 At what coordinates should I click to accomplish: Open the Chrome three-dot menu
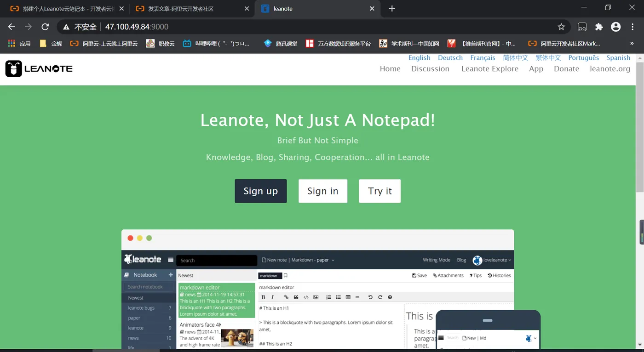click(633, 27)
